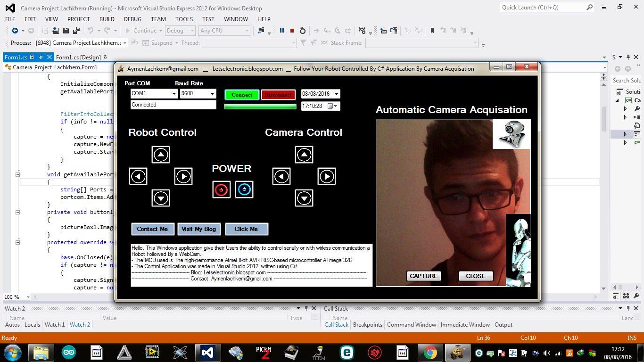Image resolution: width=644 pixels, height=362 pixels.
Task: Open the 08/08/2016 date picker dropdown
Action: coord(335,93)
